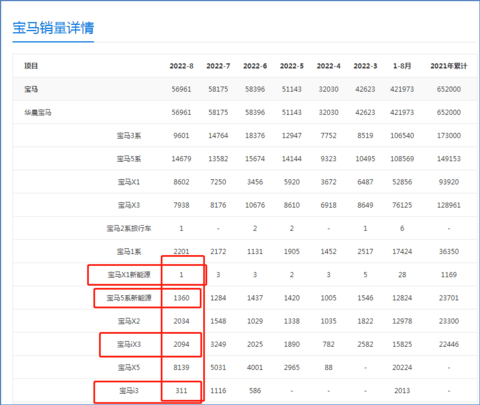Image resolution: width=480 pixels, height=405 pixels.
Task: Click the 宝马销量详情 heading
Action: 53,28
